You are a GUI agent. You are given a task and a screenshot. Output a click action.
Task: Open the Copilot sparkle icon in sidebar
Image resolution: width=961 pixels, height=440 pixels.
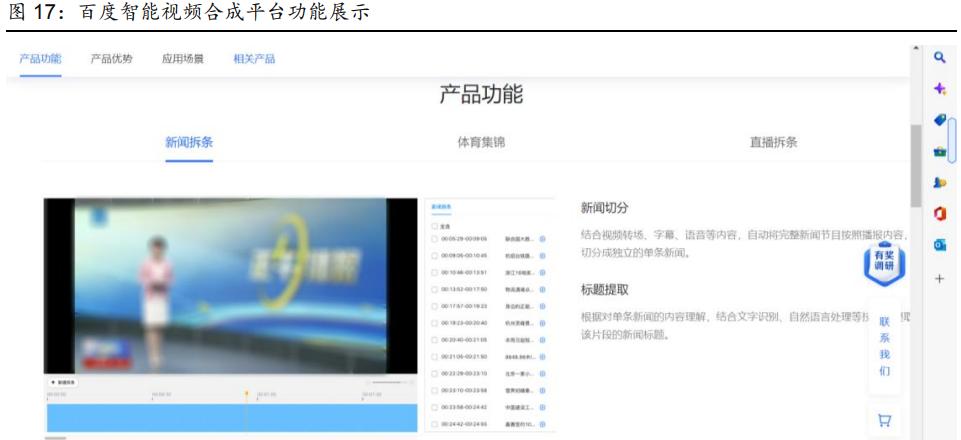[940, 89]
